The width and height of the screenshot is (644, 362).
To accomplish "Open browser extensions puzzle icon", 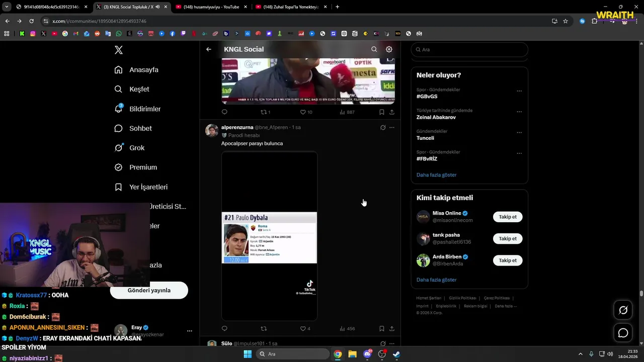I will click(594, 21).
